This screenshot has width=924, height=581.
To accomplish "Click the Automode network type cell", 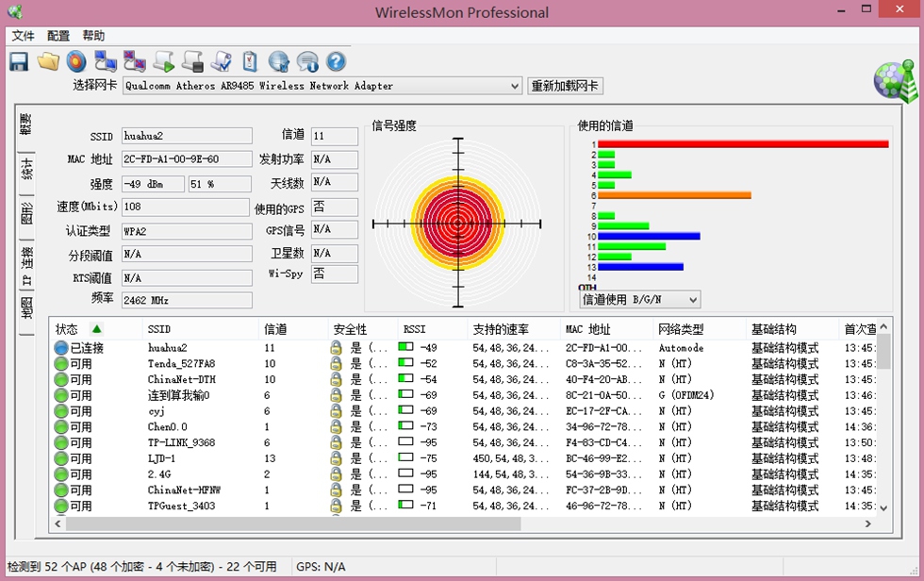I will [681, 348].
